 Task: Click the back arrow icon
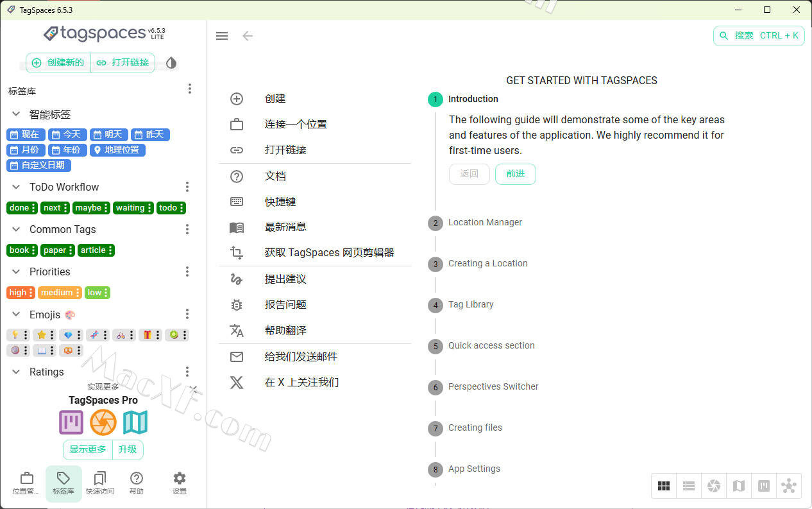248,36
